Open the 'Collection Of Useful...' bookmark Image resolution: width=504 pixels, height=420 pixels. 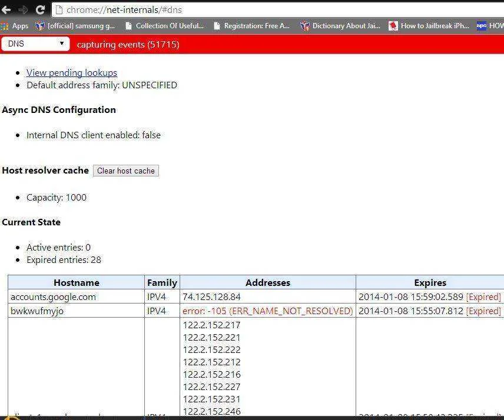click(165, 26)
